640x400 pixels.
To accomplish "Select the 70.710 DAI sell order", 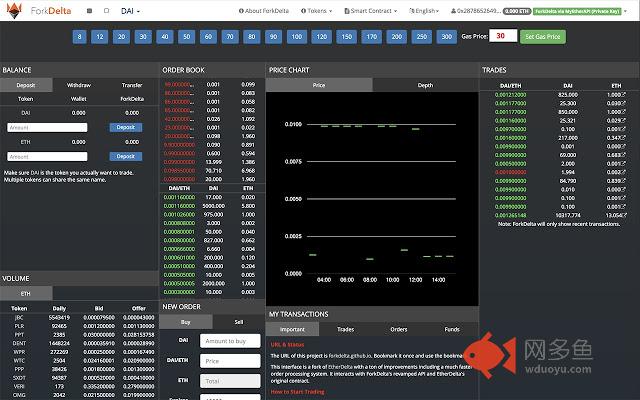I will tap(212, 171).
